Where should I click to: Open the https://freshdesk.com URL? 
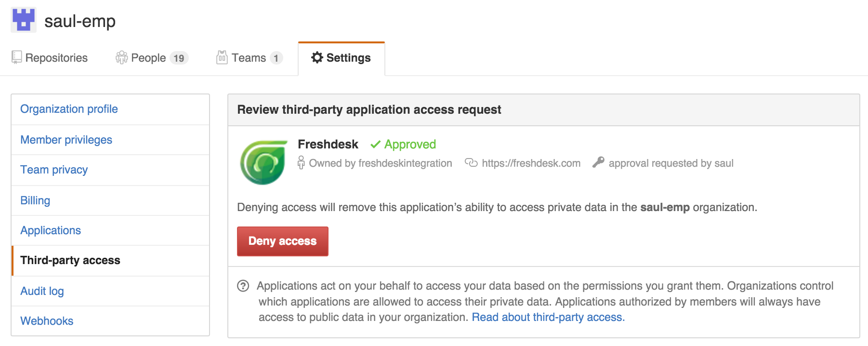pos(531,163)
